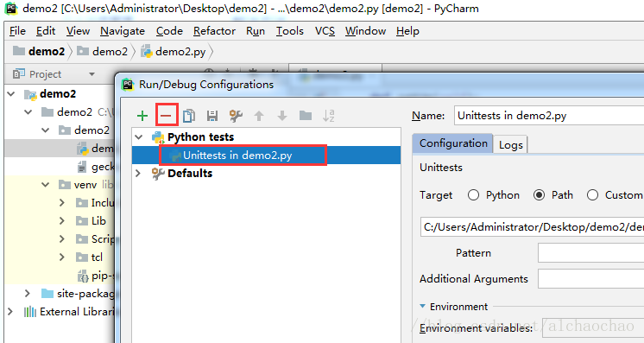The image size is (644, 343).
Task: Click the pip file icon under venv
Action: tap(83, 276)
